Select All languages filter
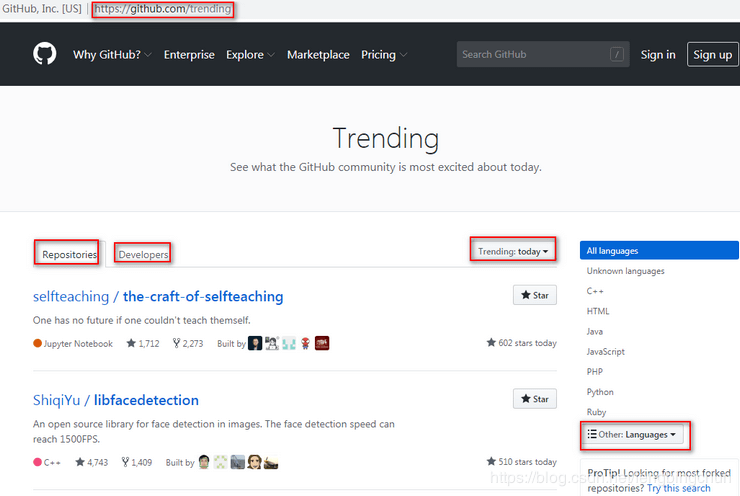 [659, 251]
